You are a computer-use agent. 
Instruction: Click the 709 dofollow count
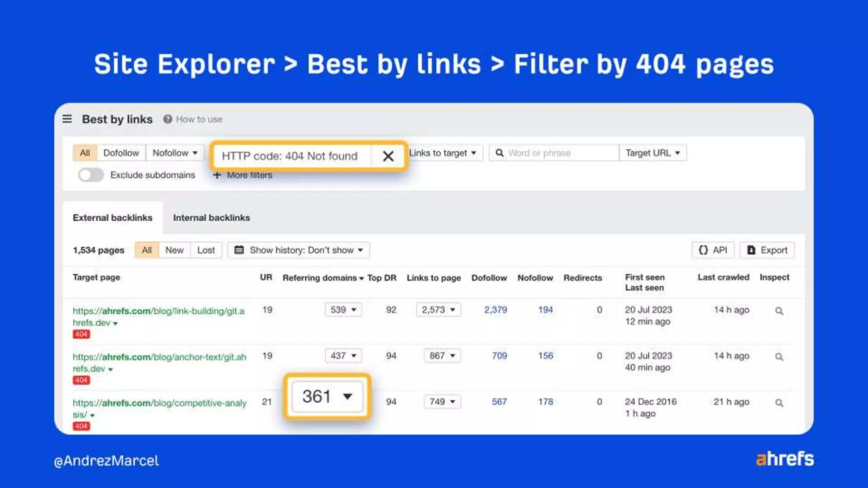499,355
